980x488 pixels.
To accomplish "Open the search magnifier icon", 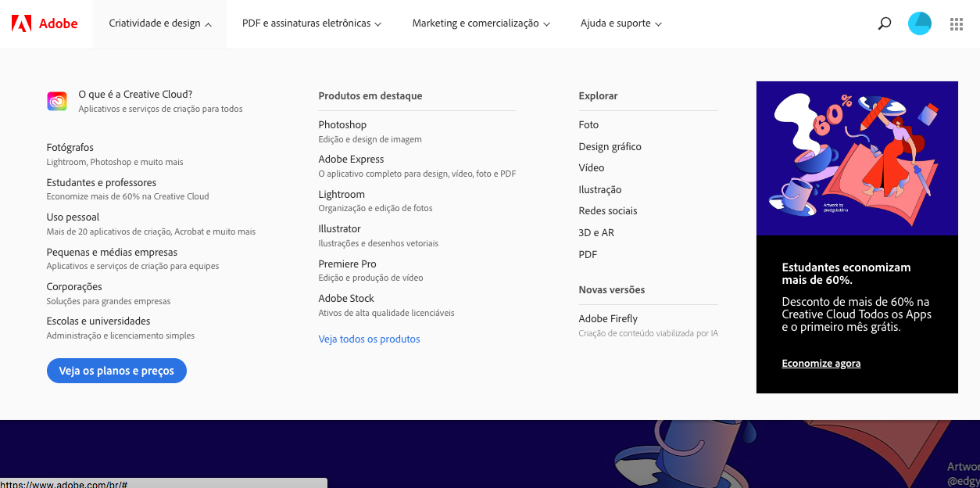I will (x=885, y=23).
